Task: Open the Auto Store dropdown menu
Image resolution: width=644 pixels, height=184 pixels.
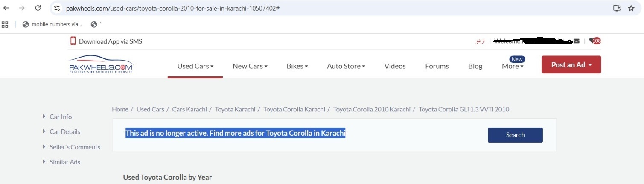Action: 346,66
